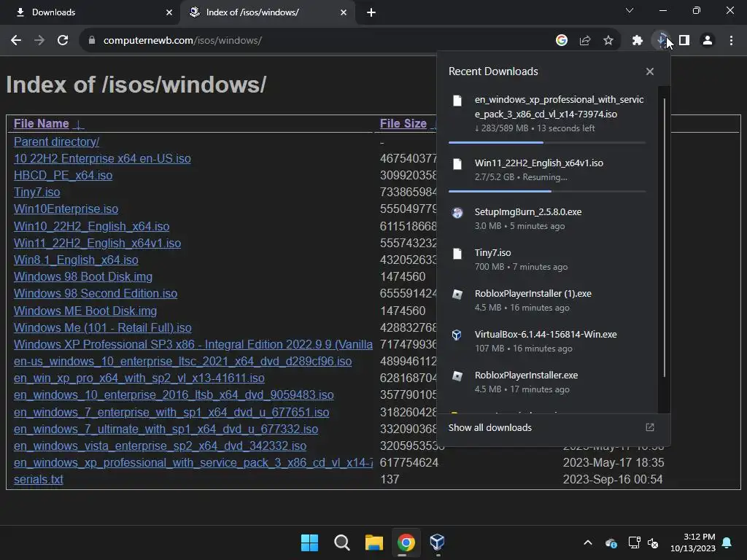
Task: Click the Tiny7.iso file icon in downloads
Action: [457, 254]
